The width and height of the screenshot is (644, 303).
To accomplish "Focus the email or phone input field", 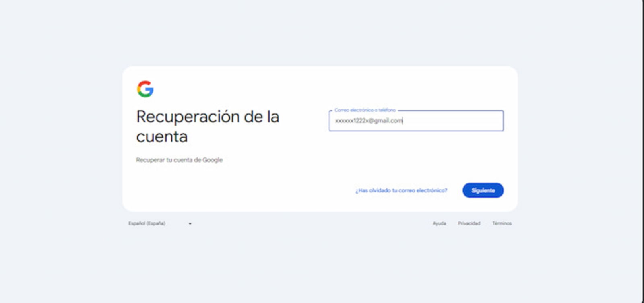I will (x=416, y=121).
